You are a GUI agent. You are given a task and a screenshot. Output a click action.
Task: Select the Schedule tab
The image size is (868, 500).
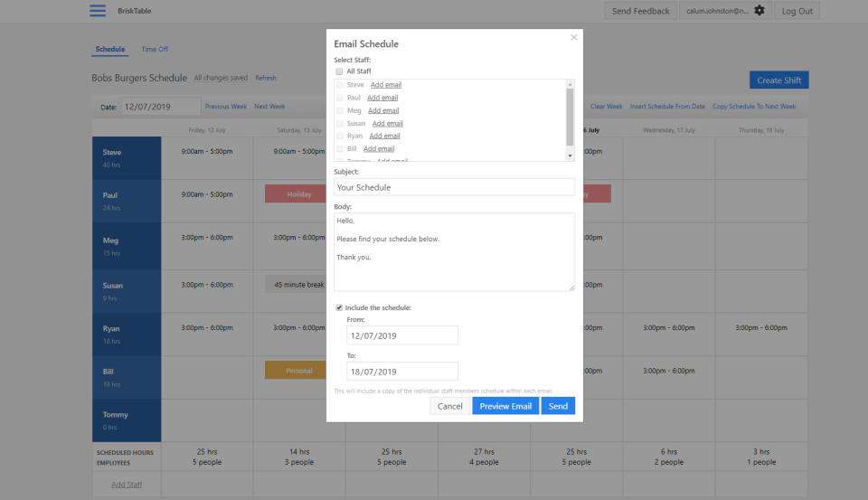click(110, 49)
